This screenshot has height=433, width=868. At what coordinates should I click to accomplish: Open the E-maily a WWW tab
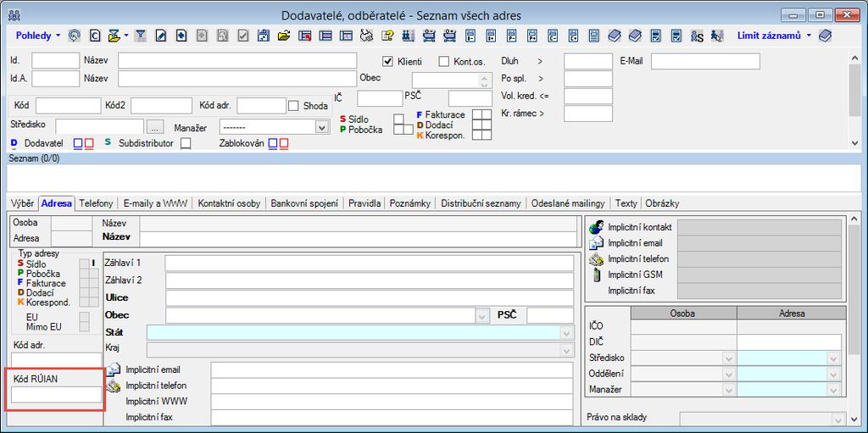(156, 203)
